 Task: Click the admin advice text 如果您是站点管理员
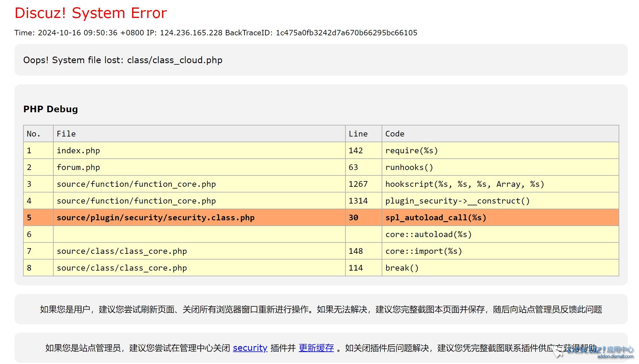[x=321, y=348]
